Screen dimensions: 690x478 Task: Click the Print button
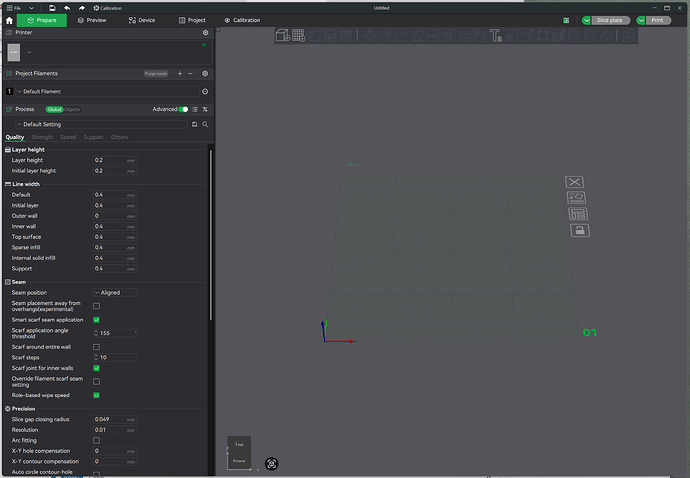click(658, 20)
